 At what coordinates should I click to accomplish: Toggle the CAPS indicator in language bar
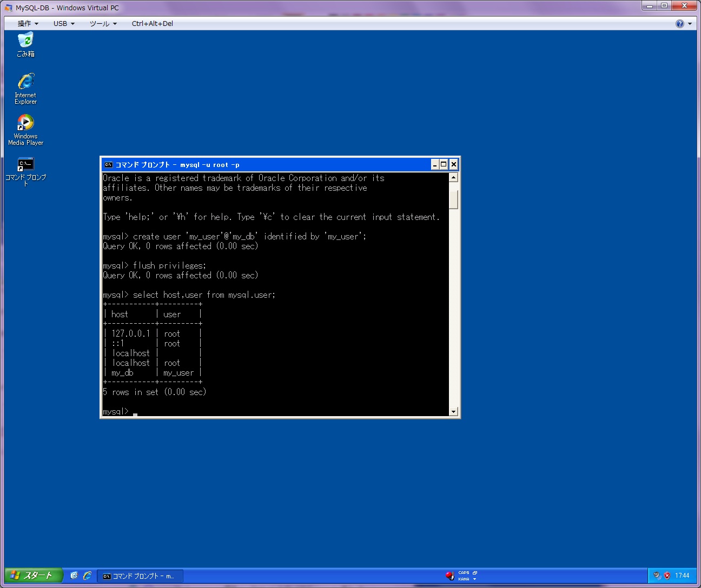point(464,573)
